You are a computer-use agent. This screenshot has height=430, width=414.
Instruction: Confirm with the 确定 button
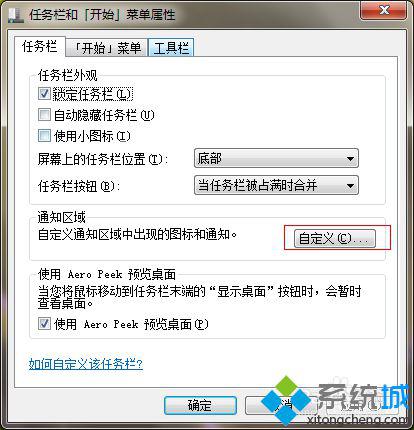click(200, 405)
